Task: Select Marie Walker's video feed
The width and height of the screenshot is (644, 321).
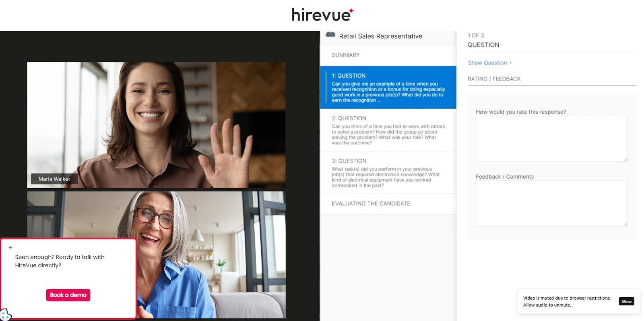Action: pyautogui.click(x=156, y=125)
